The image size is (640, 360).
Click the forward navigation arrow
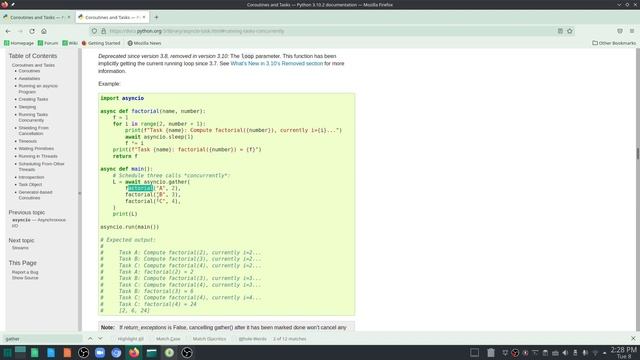point(20,31)
